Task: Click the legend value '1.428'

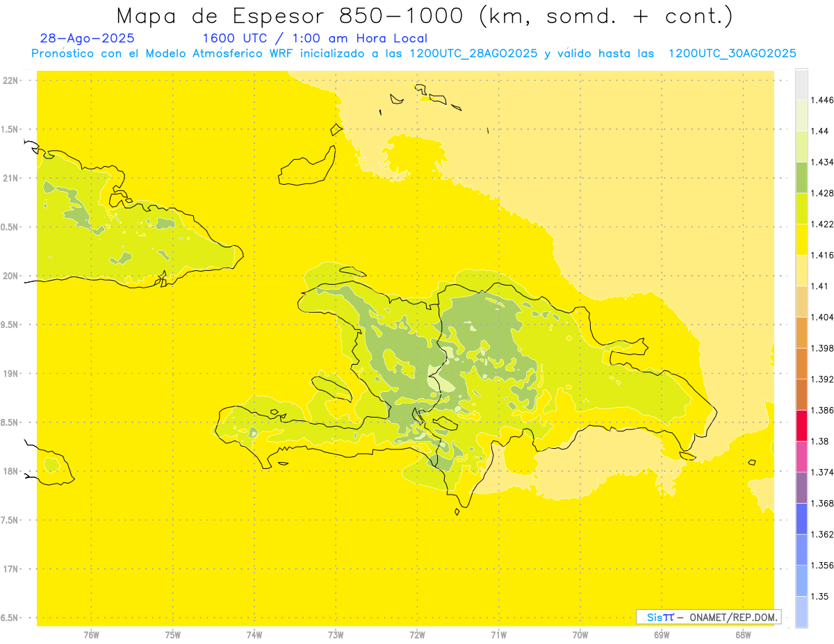Action: [824, 193]
